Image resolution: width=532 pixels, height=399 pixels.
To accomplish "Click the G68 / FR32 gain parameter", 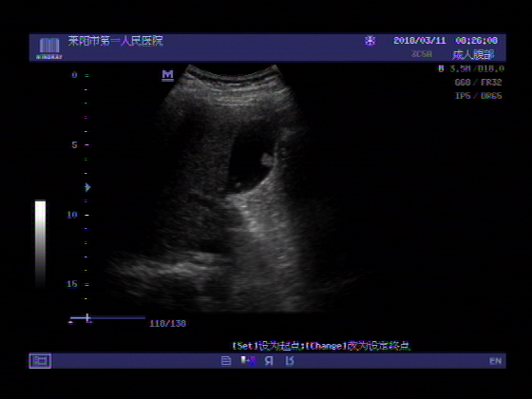I will pos(478,83).
